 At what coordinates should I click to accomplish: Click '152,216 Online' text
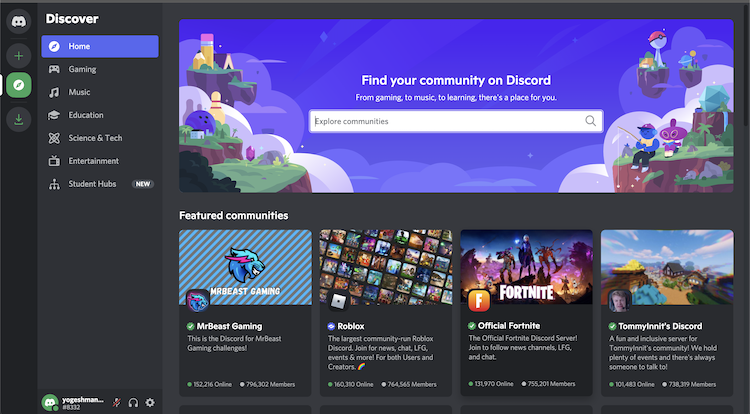[212, 384]
